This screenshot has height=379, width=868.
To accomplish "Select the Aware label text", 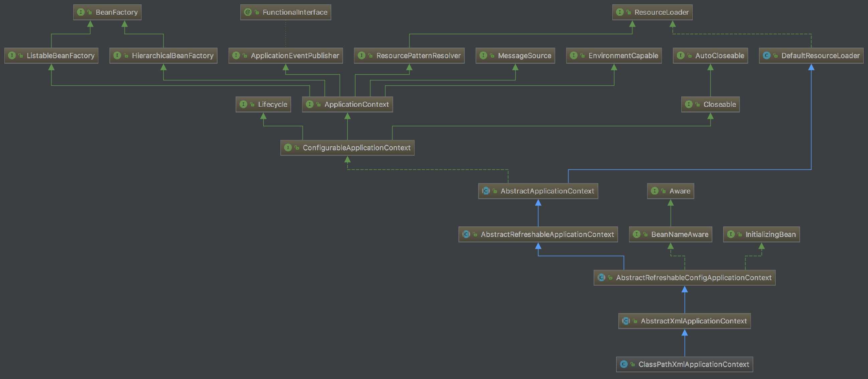I will click(680, 191).
